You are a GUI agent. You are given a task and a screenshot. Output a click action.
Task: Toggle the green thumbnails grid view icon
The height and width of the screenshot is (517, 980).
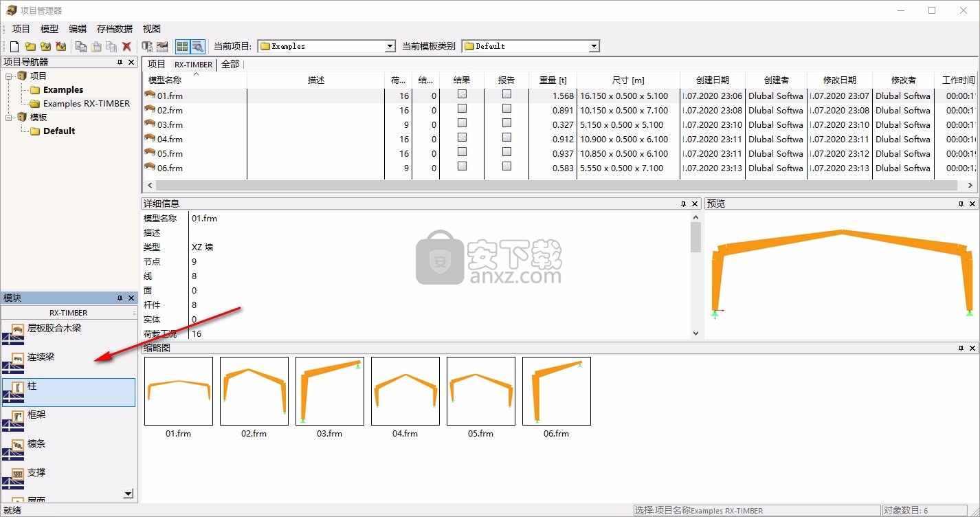click(x=182, y=46)
